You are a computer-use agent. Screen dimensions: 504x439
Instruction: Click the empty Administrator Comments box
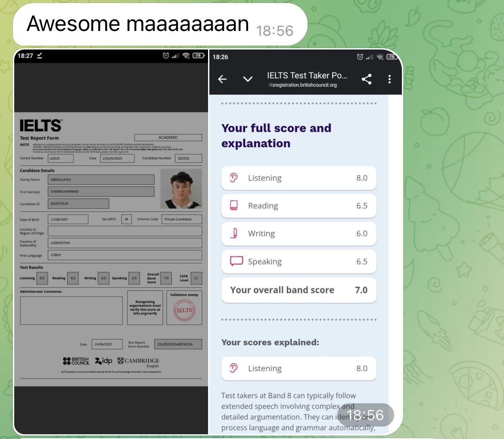tap(71, 311)
